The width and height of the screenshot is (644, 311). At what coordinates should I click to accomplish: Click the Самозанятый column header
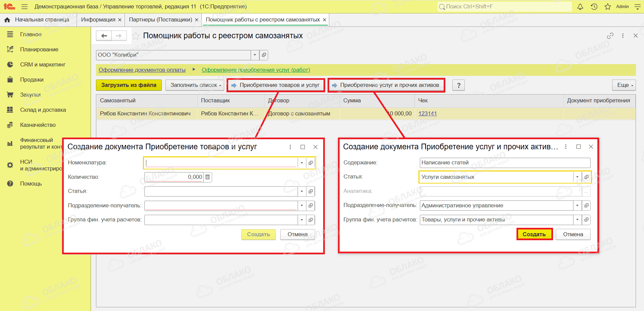pyautogui.click(x=147, y=101)
